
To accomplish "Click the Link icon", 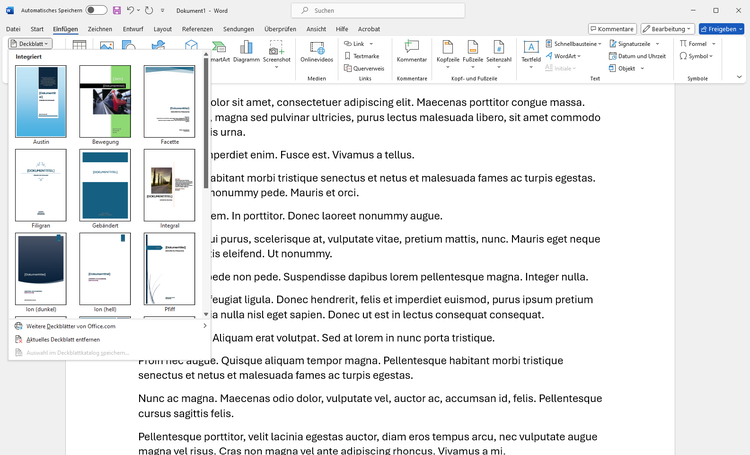I will coord(348,44).
